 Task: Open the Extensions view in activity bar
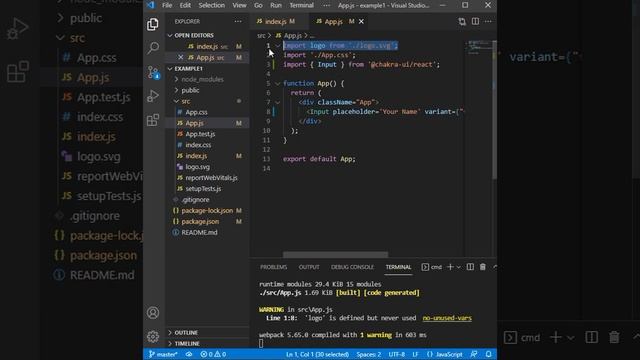click(153, 120)
